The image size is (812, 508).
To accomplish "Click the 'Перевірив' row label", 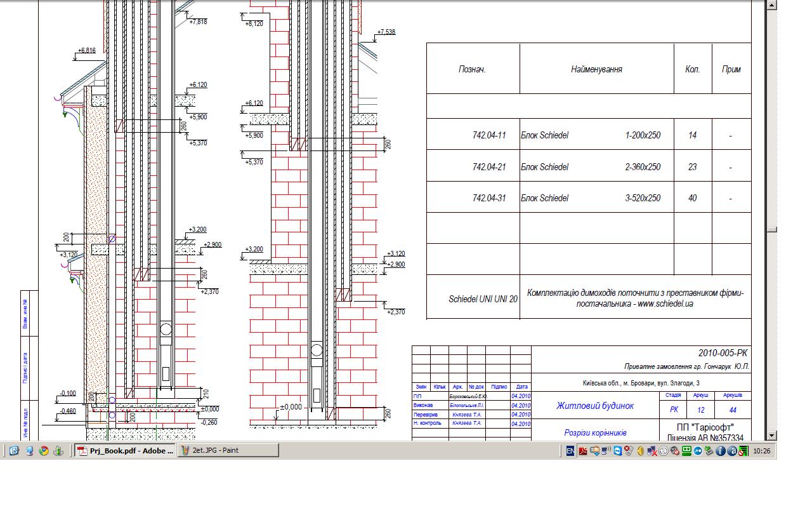I will coord(425,413).
